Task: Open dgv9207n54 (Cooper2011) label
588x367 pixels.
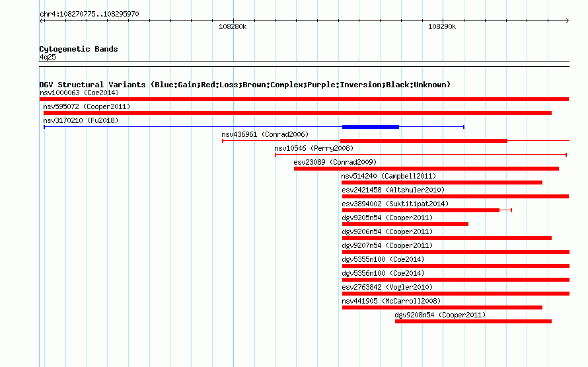Action: pos(387,245)
